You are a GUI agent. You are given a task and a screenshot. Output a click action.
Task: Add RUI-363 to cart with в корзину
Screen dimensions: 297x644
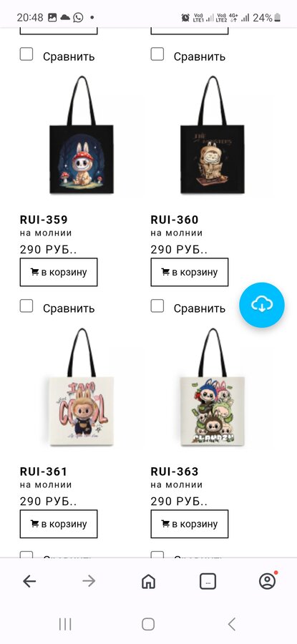tap(190, 524)
